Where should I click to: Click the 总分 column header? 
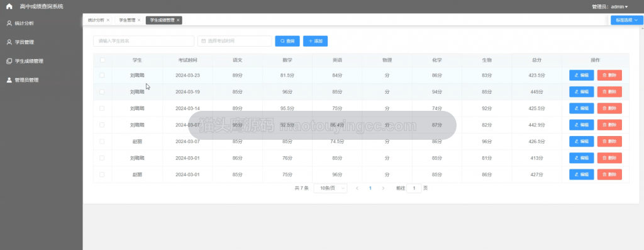[x=537, y=60]
